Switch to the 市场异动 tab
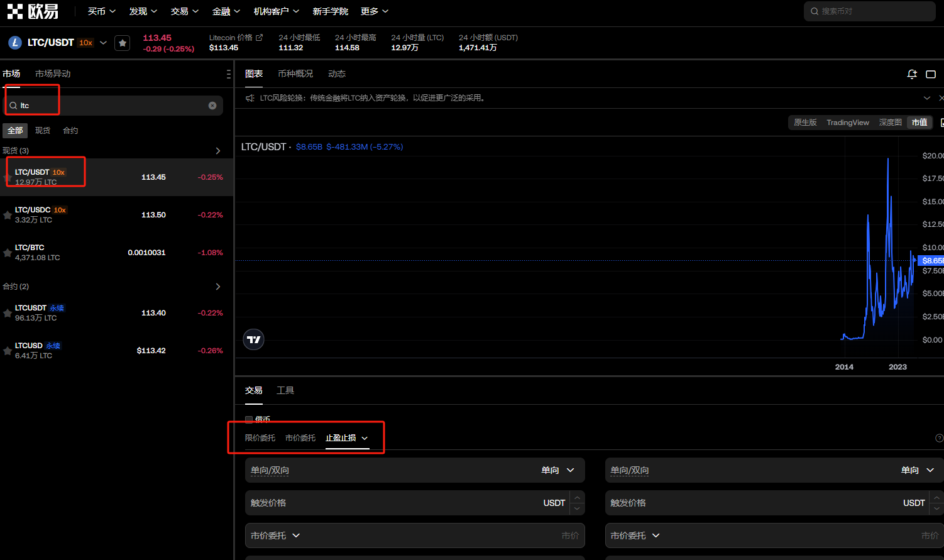 coord(53,74)
